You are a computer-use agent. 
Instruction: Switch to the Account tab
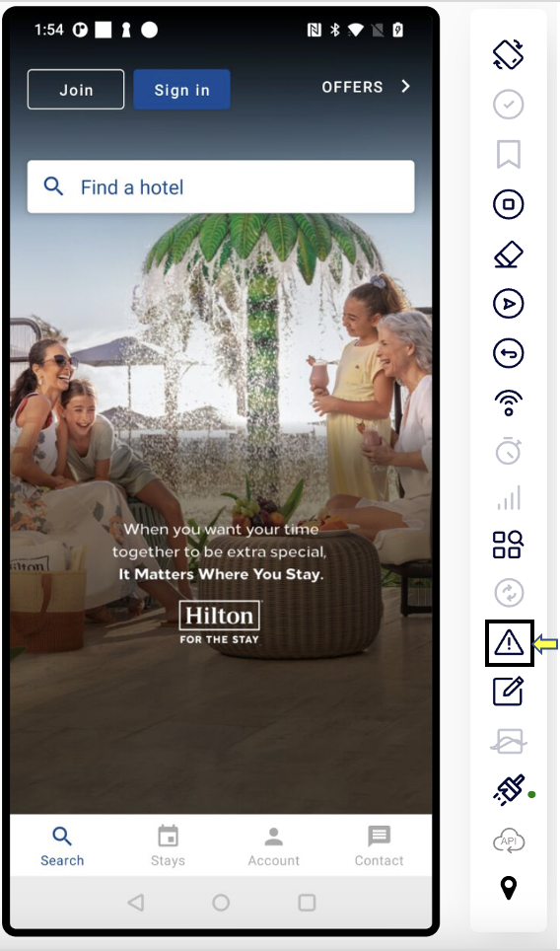pyautogui.click(x=273, y=845)
